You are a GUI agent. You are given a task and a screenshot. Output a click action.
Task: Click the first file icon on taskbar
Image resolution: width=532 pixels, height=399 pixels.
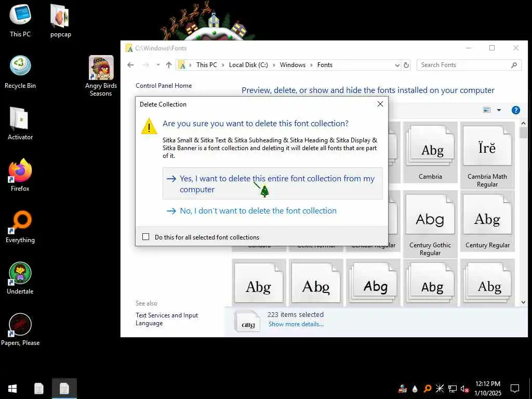[38, 389]
